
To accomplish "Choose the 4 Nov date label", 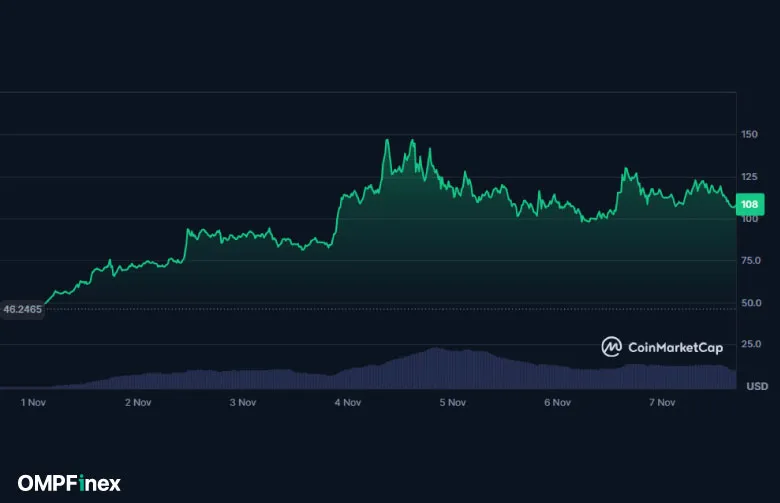I will [x=348, y=403].
